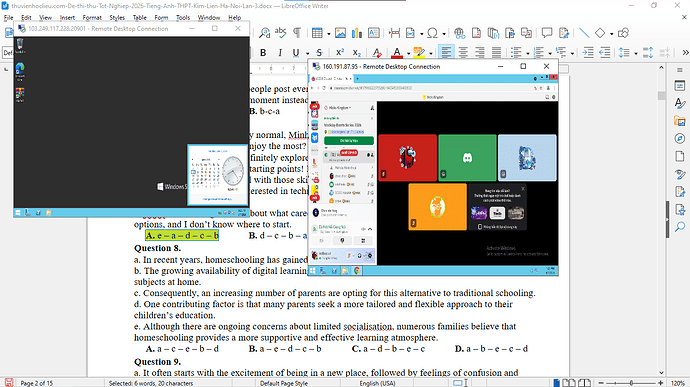The width and height of the screenshot is (690, 387).
Task: Open the sidebar Styles deck
Action: point(680,103)
